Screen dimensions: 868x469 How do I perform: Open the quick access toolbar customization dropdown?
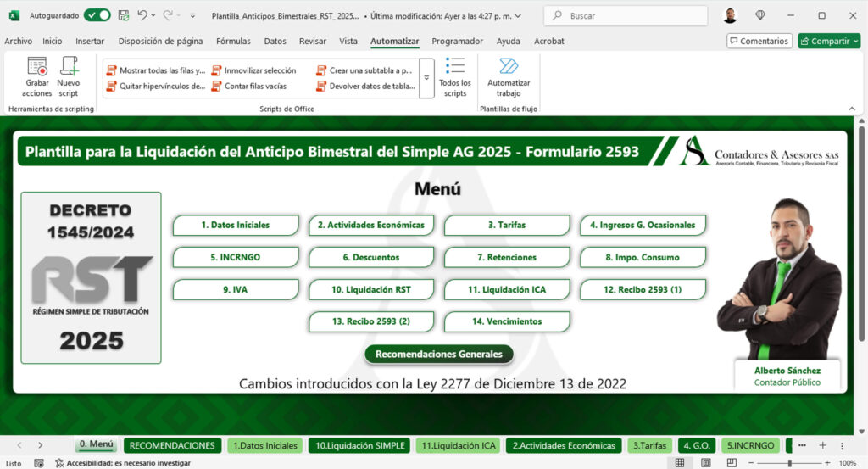pos(193,15)
